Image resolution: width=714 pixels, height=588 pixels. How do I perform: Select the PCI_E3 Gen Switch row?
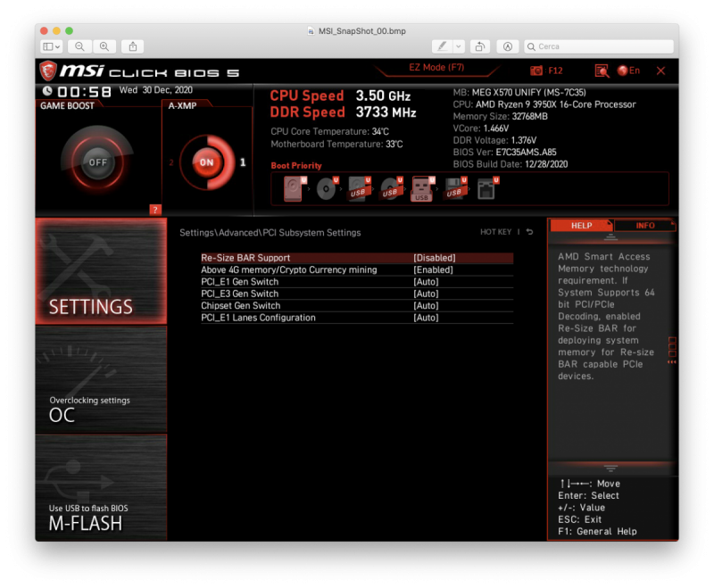[x=357, y=294]
